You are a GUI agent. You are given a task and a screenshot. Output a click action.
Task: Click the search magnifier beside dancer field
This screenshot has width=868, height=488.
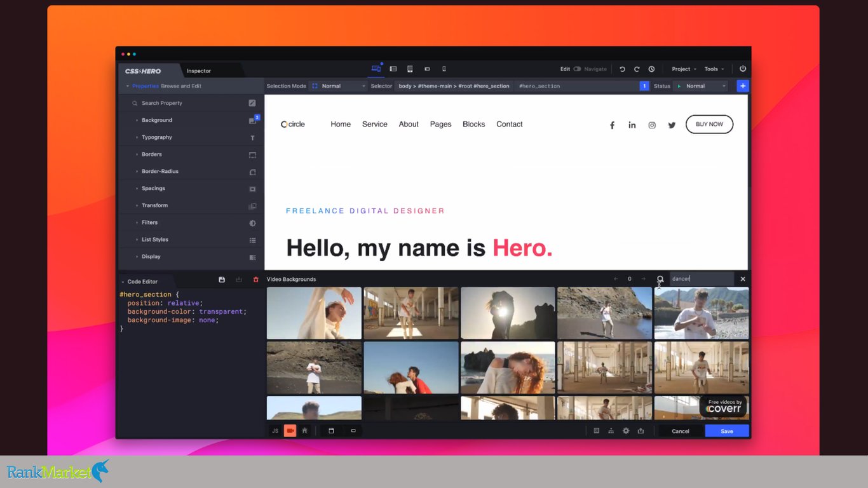[x=660, y=279]
